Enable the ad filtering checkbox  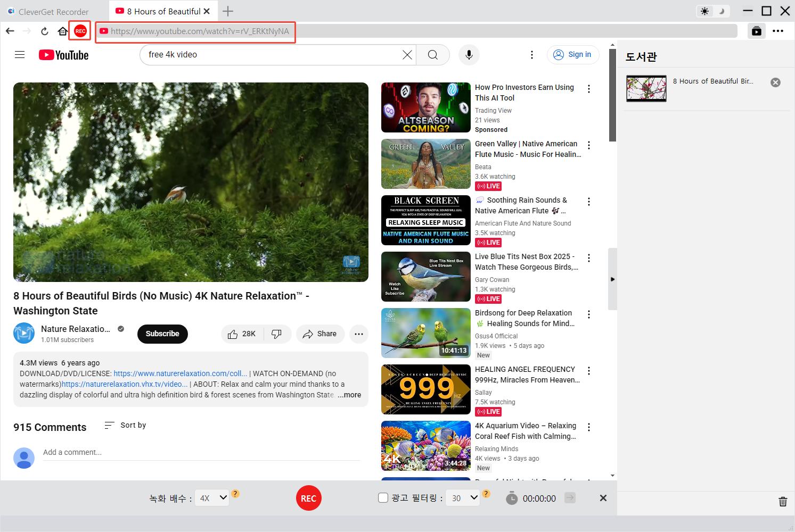tap(383, 498)
